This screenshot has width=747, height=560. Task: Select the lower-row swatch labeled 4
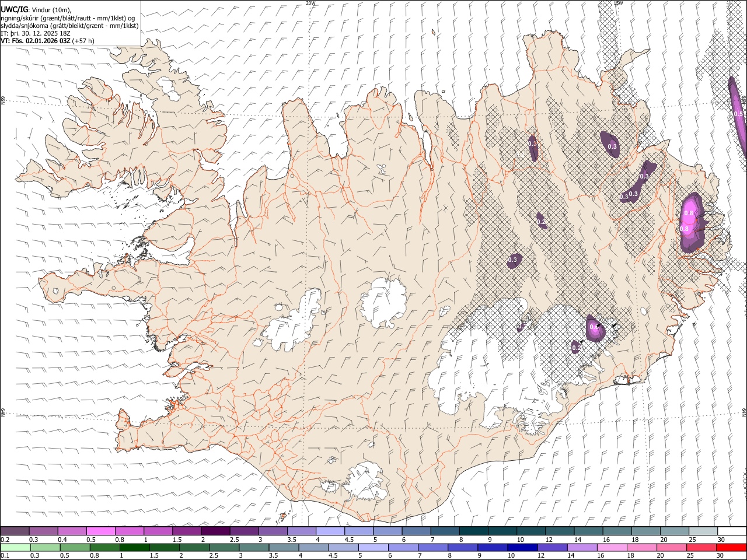(313, 547)
